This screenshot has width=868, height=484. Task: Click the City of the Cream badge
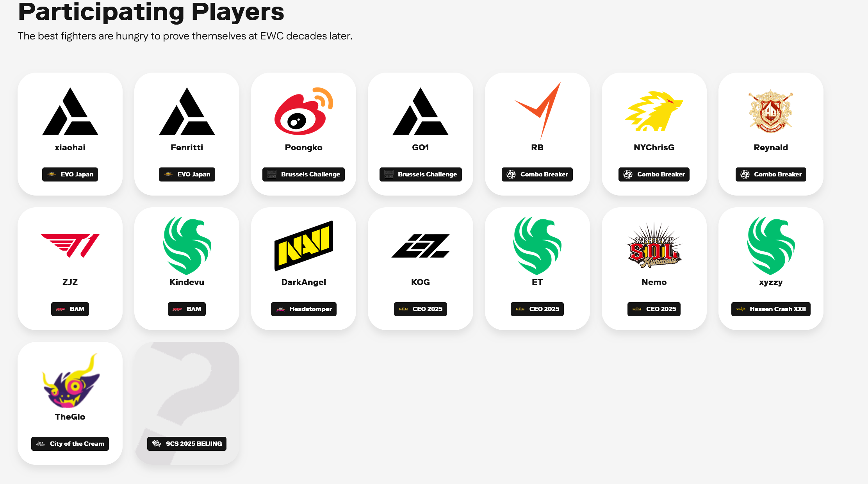[70, 444]
